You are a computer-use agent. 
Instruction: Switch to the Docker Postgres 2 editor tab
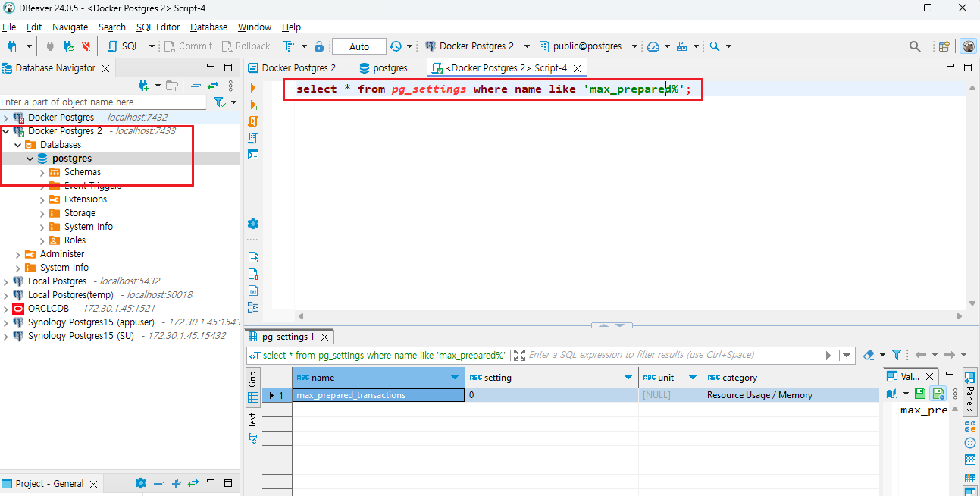[x=292, y=67]
